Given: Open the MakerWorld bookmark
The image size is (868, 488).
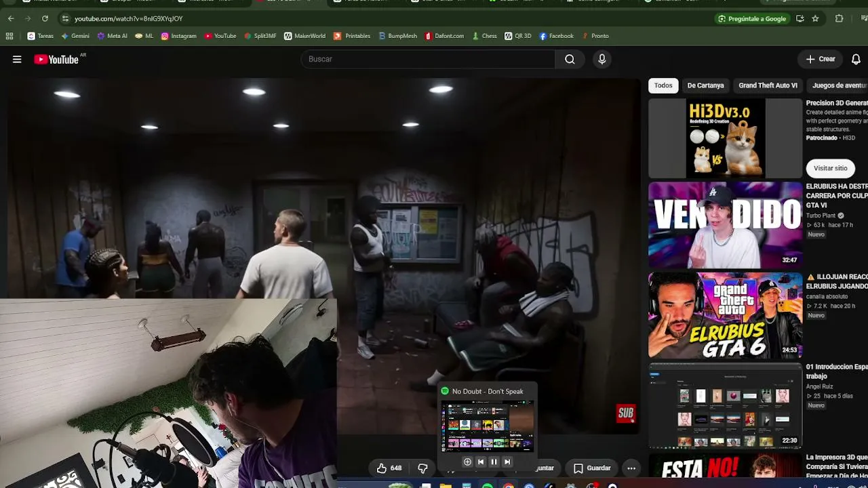Looking at the screenshot, I should (x=304, y=36).
